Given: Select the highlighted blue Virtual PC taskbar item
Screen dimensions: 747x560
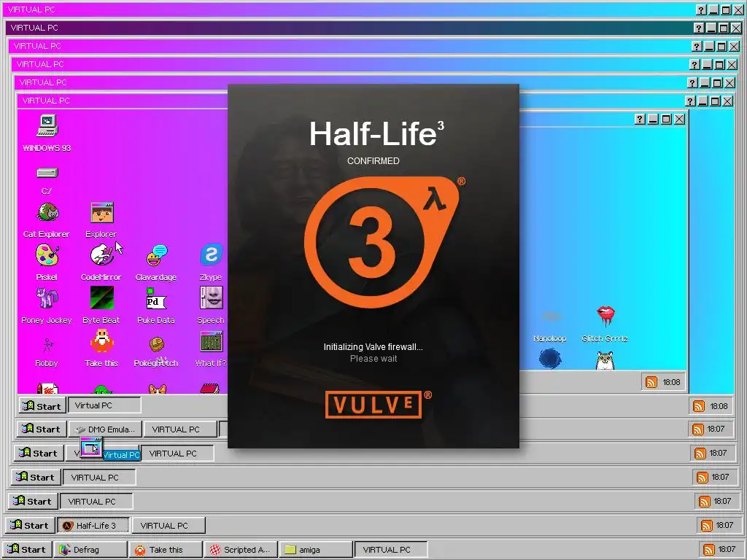Looking at the screenshot, I should click(121, 455).
